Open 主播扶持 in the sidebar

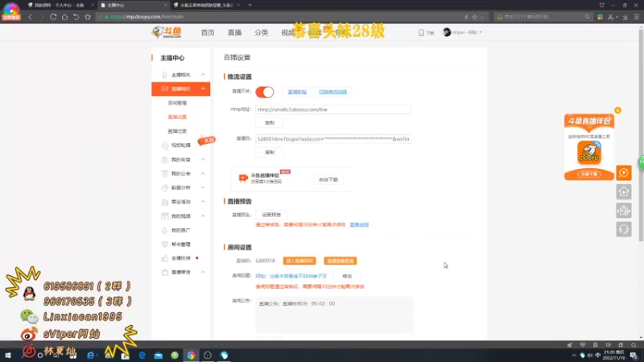(x=180, y=258)
